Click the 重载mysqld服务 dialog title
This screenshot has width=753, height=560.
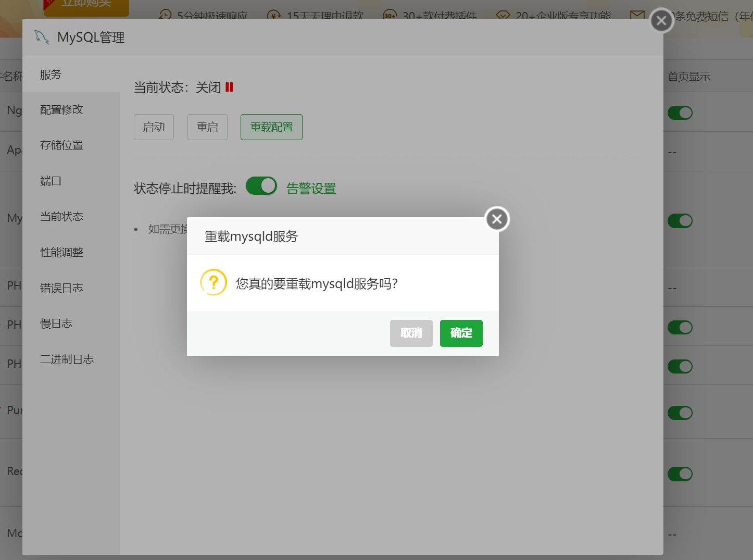point(251,237)
